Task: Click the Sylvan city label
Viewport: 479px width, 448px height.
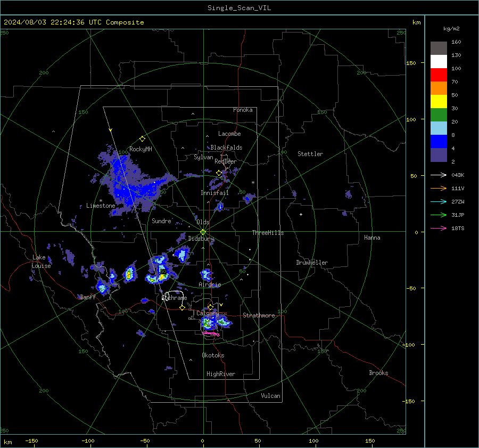Action: (203, 157)
